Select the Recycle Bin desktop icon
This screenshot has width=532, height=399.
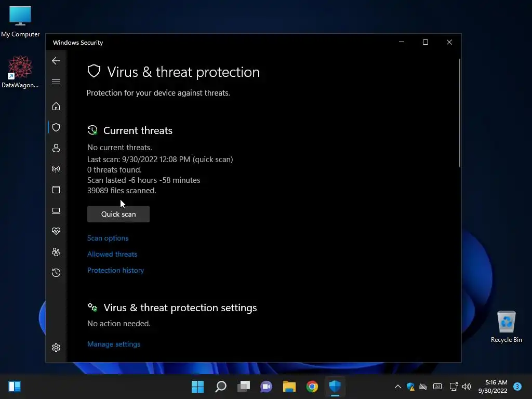pyautogui.click(x=506, y=327)
